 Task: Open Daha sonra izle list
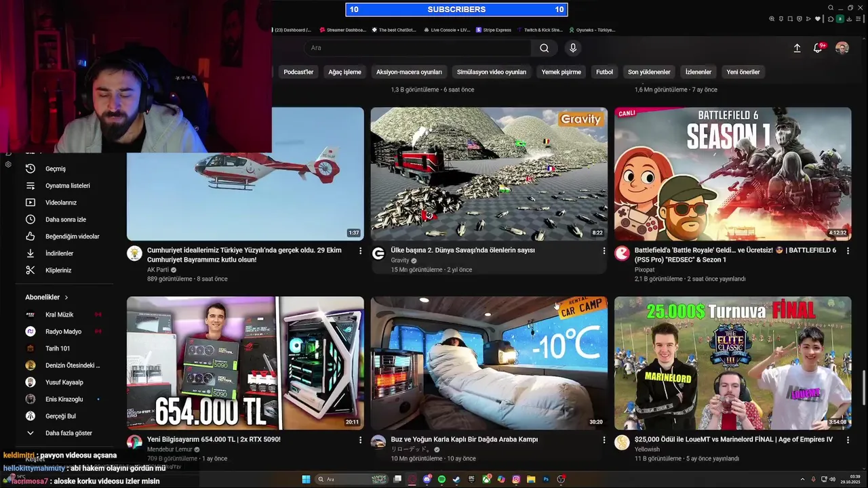pyautogui.click(x=65, y=220)
